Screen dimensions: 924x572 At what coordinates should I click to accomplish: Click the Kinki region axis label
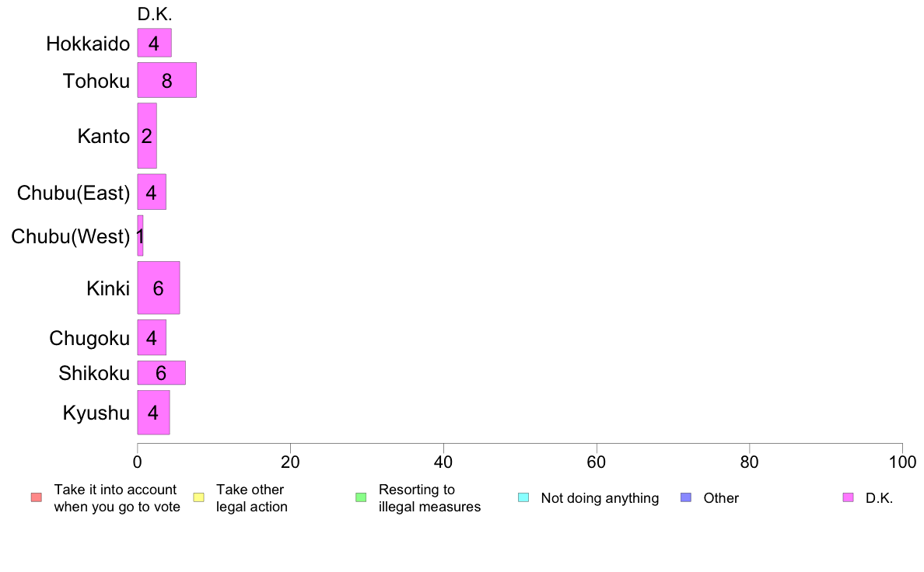[108, 288]
